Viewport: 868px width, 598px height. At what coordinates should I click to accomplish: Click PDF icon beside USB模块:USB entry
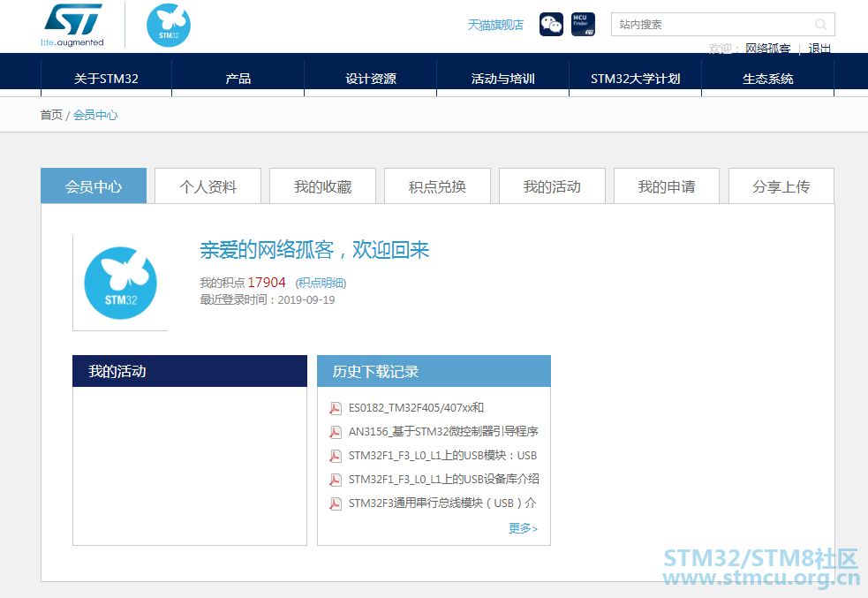pos(336,456)
